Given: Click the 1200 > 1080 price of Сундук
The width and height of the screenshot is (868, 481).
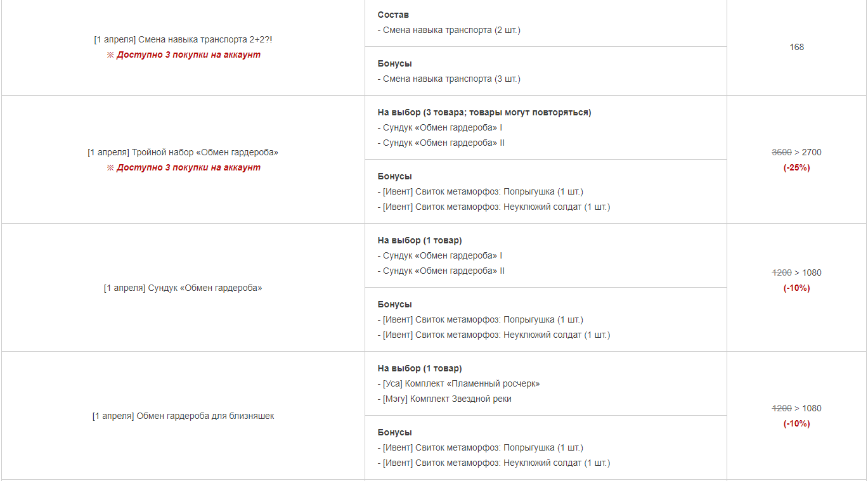Looking at the screenshot, I should click(796, 273).
